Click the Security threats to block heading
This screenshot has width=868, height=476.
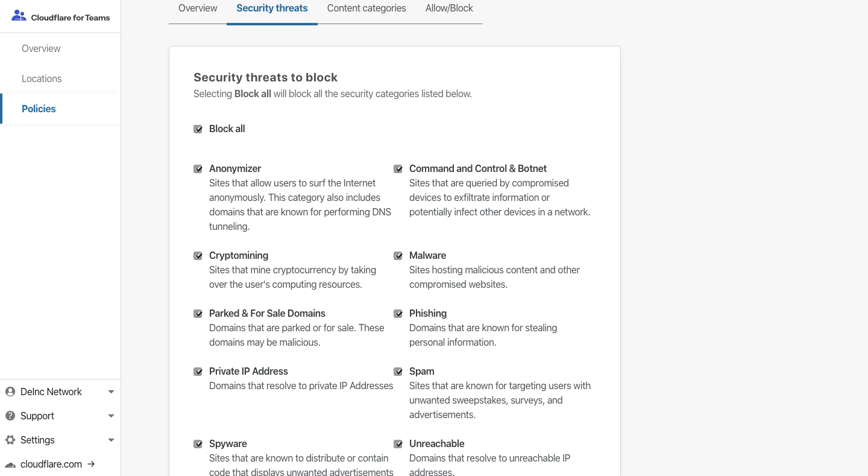click(265, 77)
